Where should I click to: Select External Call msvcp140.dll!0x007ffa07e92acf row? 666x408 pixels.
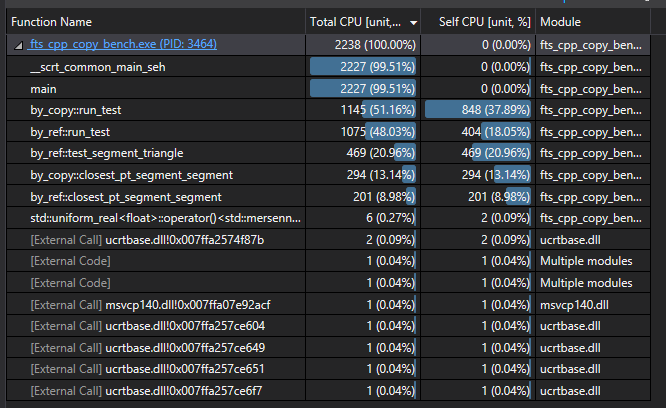[x=328, y=305]
